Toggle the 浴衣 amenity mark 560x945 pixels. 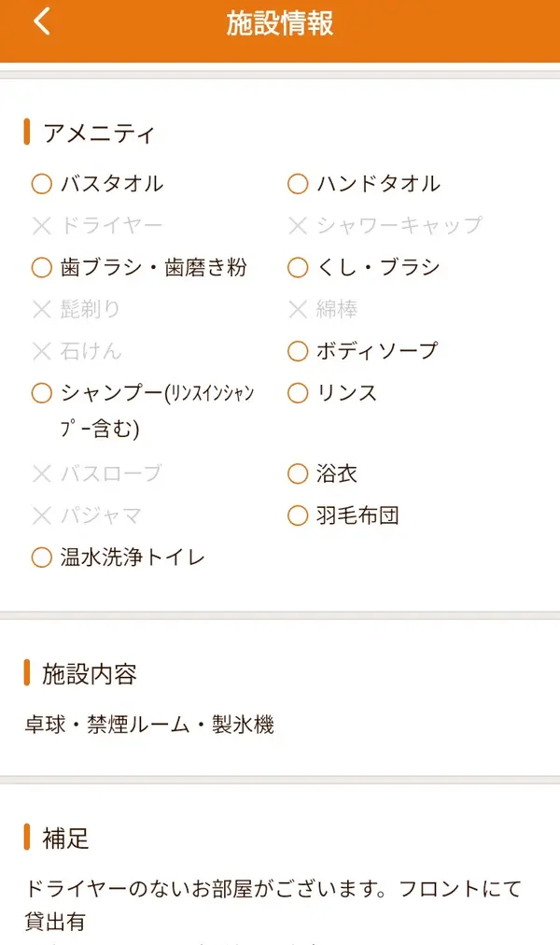pos(297,473)
